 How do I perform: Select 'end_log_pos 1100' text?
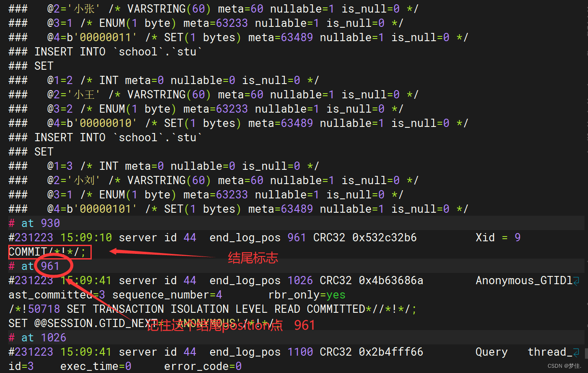pyautogui.click(x=261, y=352)
